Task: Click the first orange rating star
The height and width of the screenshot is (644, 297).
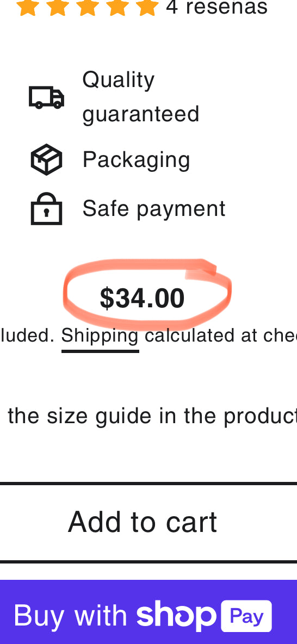Action: tap(28, 8)
